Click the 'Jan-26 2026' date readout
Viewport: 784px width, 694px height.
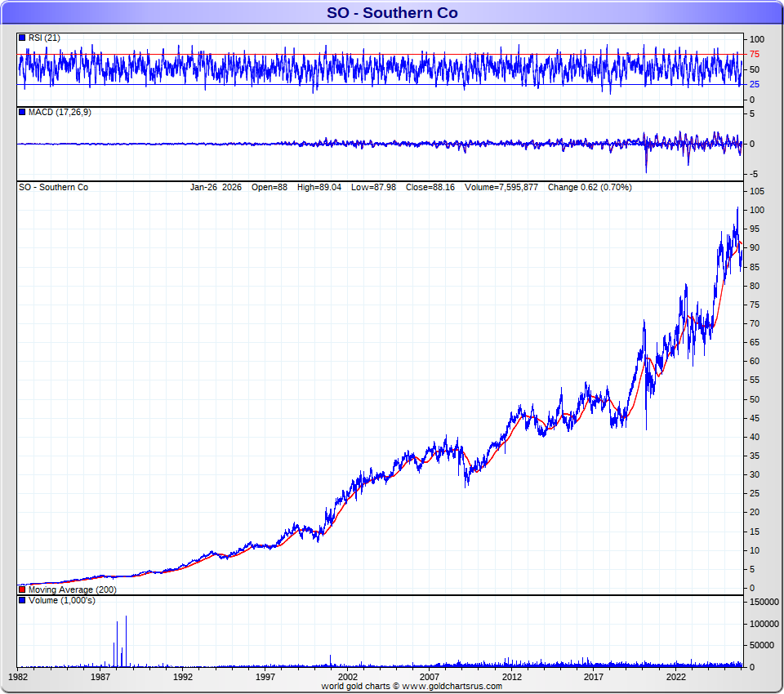tap(216, 187)
